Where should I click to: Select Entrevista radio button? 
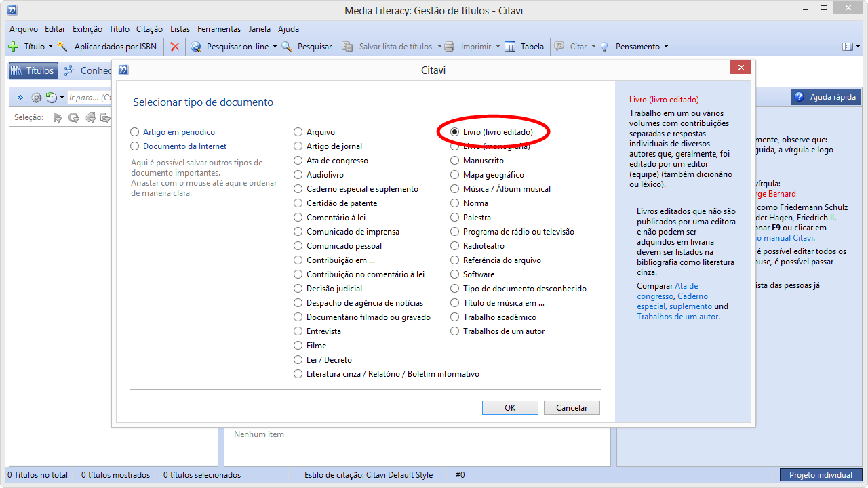click(298, 331)
